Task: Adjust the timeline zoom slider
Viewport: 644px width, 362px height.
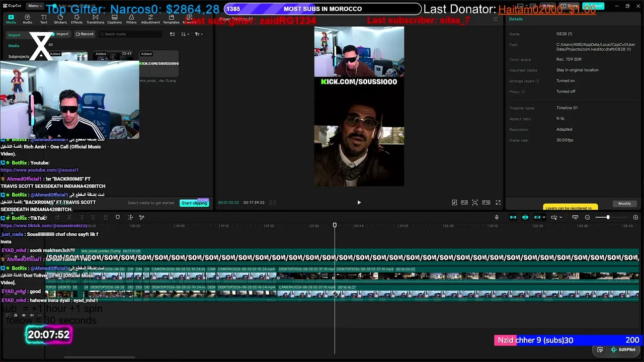Action: [x=608, y=217]
